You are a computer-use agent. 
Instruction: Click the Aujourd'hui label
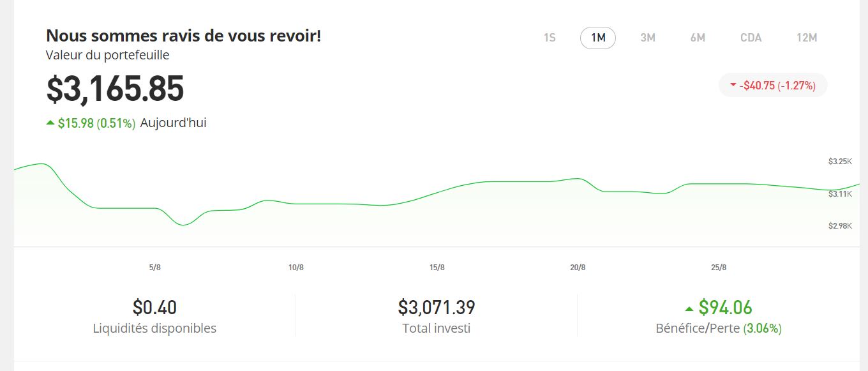(x=173, y=123)
